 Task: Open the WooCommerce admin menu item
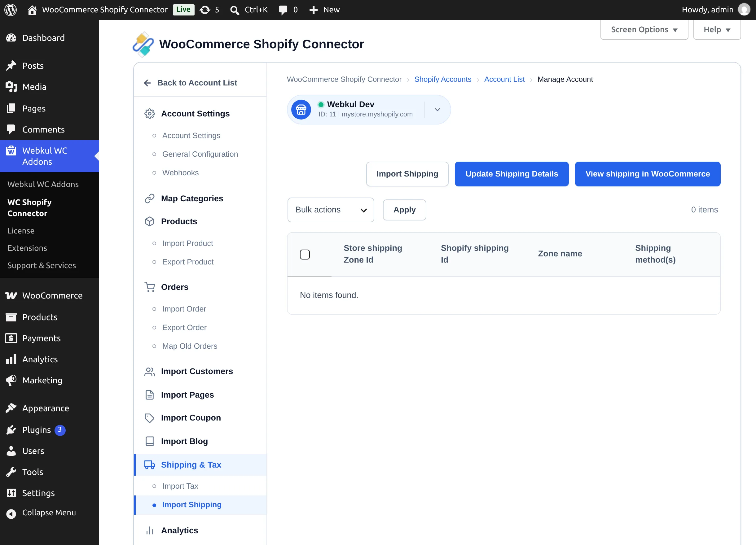pyautogui.click(x=49, y=295)
